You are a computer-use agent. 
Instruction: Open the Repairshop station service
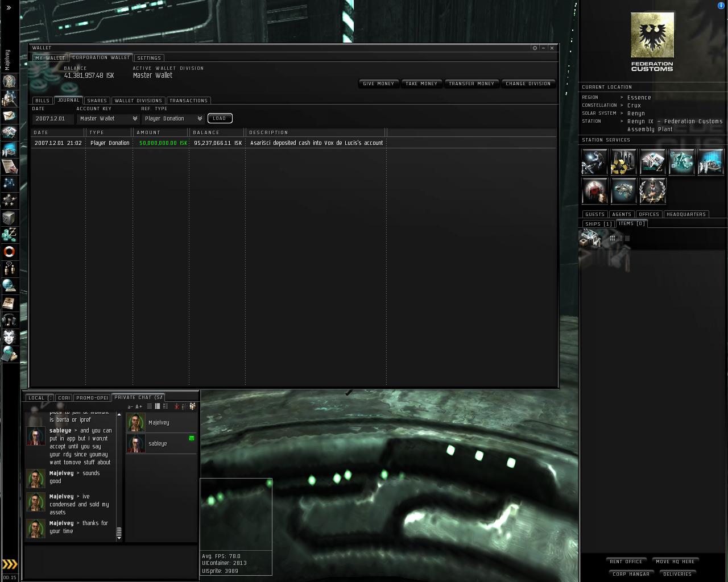(x=594, y=162)
